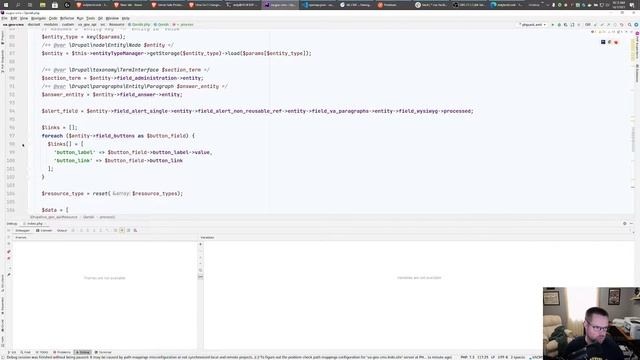Click the editor vertical scrollbar
This screenshot has width=640, height=360.
[x=633, y=122]
